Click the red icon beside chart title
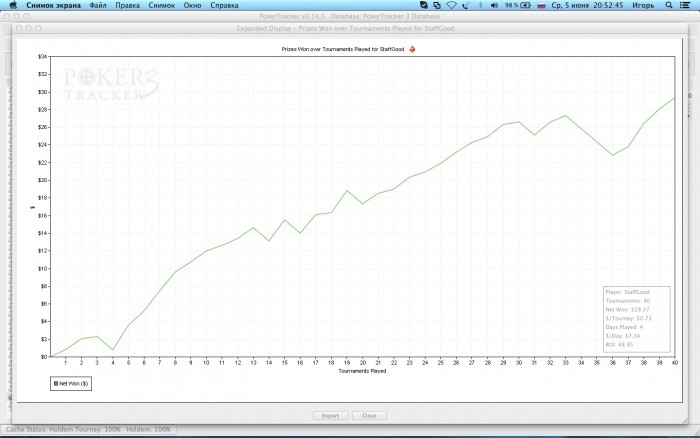 coord(412,49)
